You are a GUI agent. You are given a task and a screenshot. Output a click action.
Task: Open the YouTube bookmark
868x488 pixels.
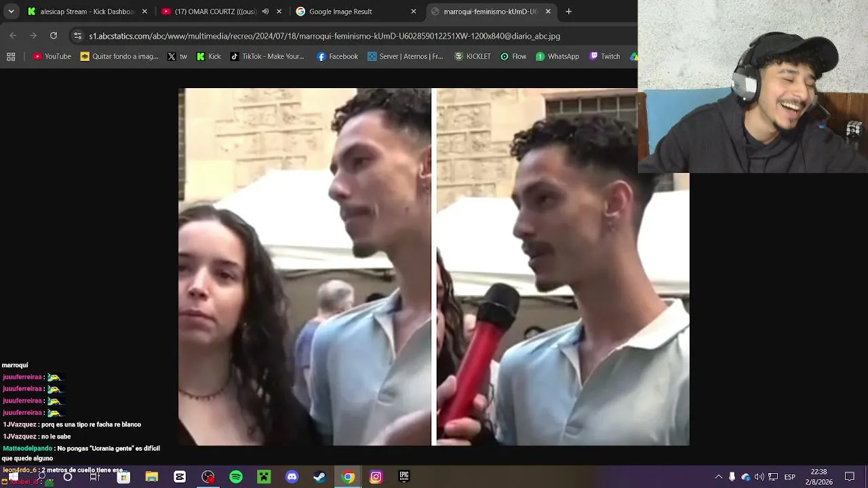(52, 57)
